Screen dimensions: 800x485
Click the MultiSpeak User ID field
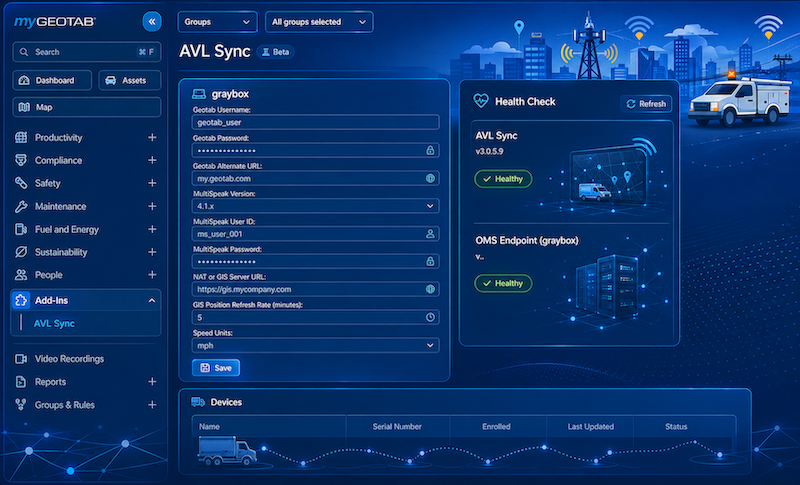pos(315,234)
